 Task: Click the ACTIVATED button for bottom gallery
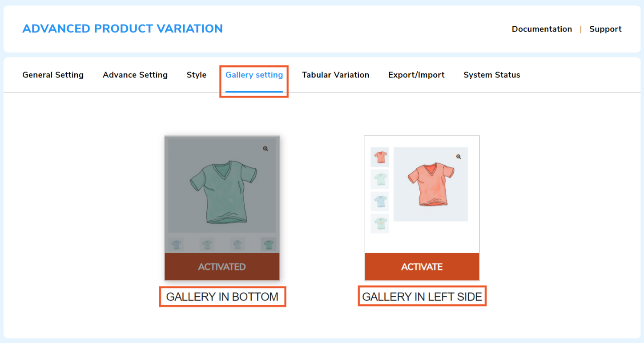[x=222, y=267]
